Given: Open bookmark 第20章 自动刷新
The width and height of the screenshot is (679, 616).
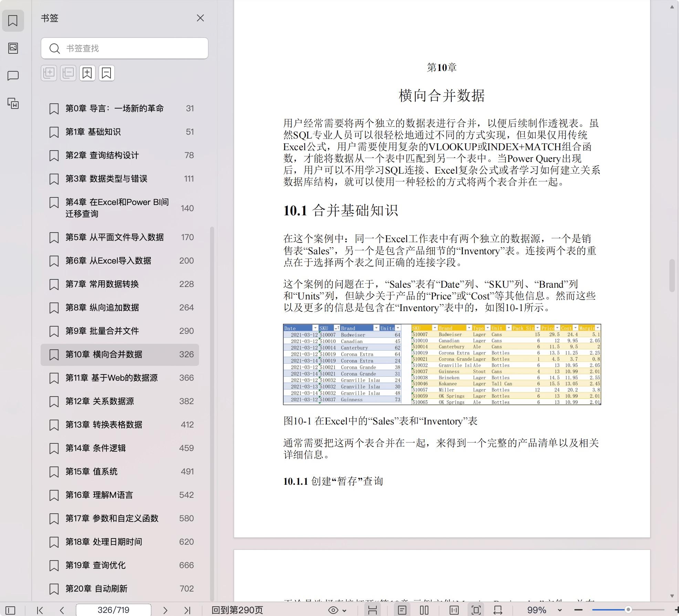Looking at the screenshot, I should pyautogui.click(x=120, y=589).
